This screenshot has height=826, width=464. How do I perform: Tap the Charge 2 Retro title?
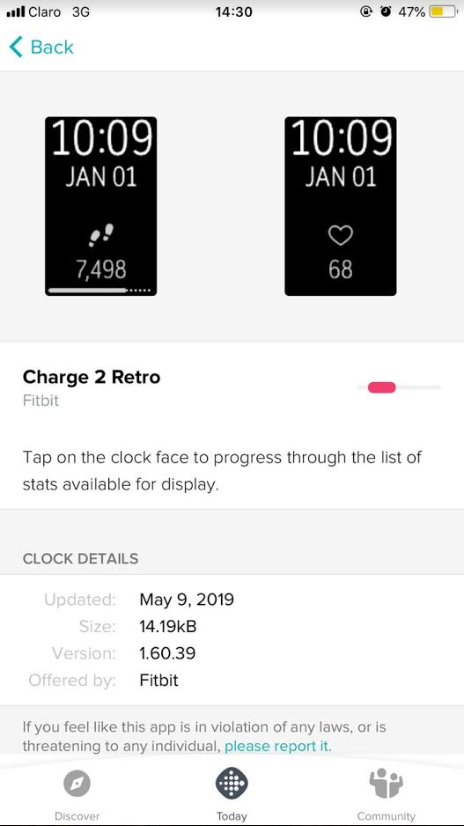tap(91, 377)
